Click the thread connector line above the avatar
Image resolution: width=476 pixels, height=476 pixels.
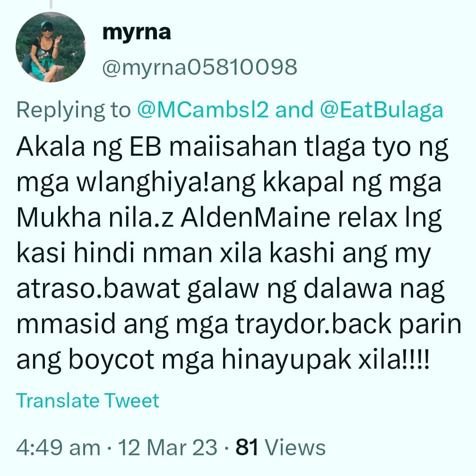(51, 4)
